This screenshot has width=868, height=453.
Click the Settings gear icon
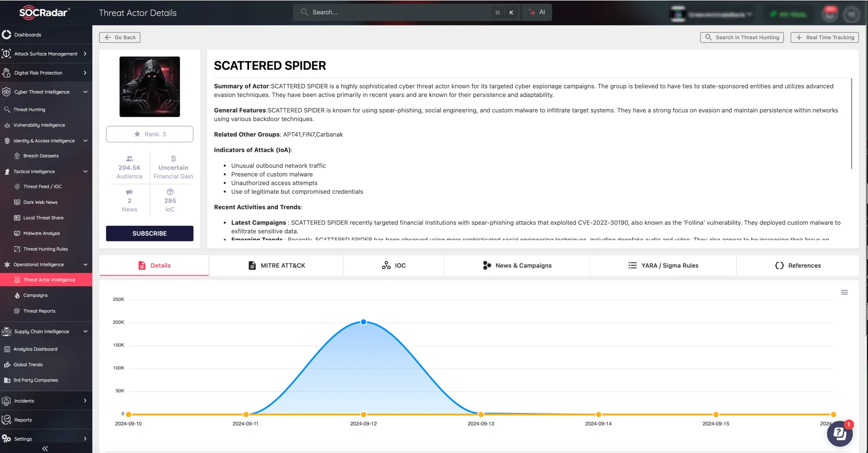(7, 439)
